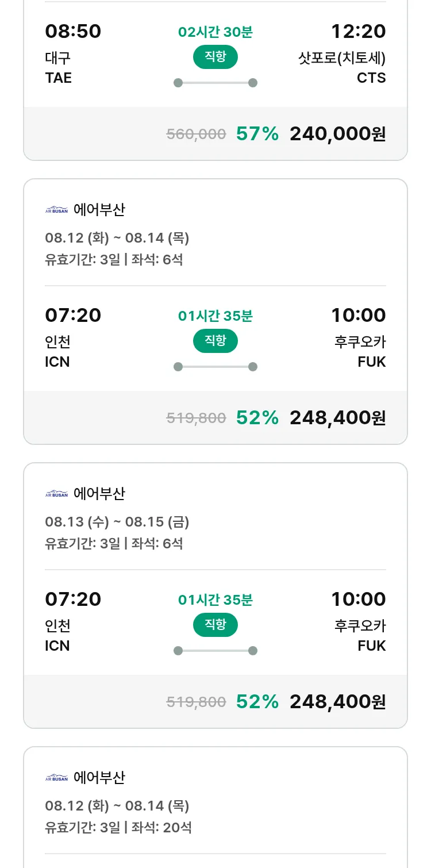This screenshot has width=431, height=868.
Task: Click the 02시간 30분 flight duration
Action: [215, 32]
